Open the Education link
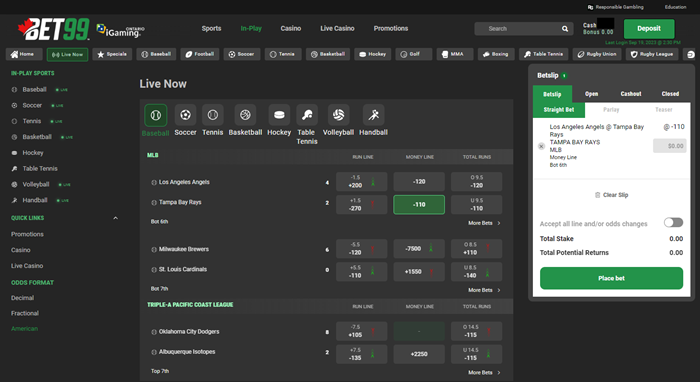The width and height of the screenshot is (700, 382). tap(675, 7)
